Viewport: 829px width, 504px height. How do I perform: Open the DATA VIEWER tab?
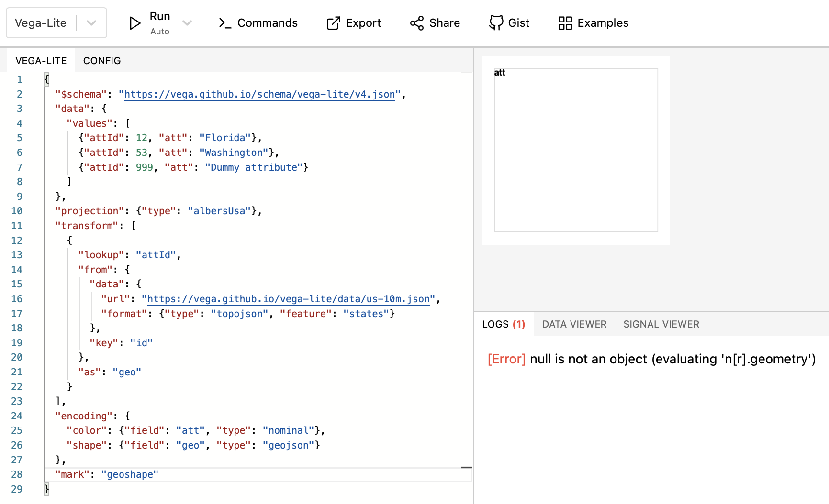click(x=574, y=324)
